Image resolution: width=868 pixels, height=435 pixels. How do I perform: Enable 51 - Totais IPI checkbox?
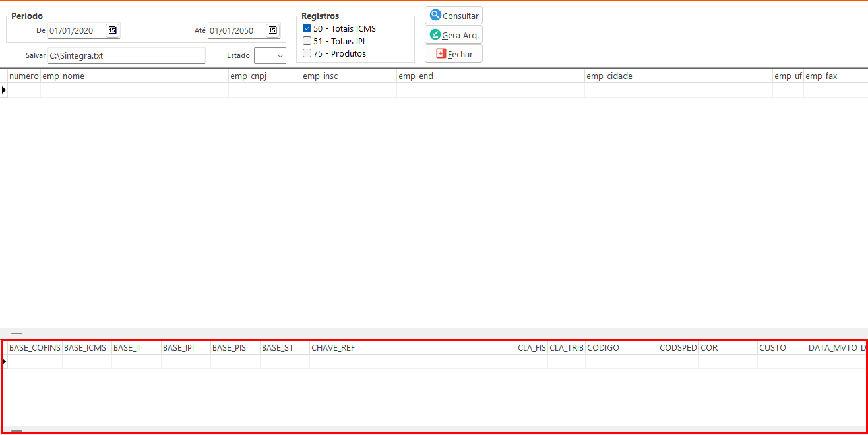coord(307,41)
